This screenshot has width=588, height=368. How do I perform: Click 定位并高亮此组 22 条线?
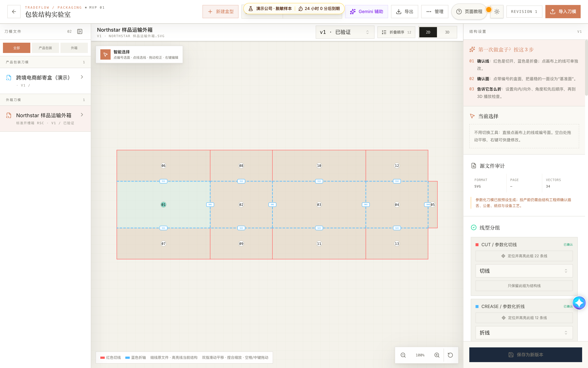click(x=524, y=256)
